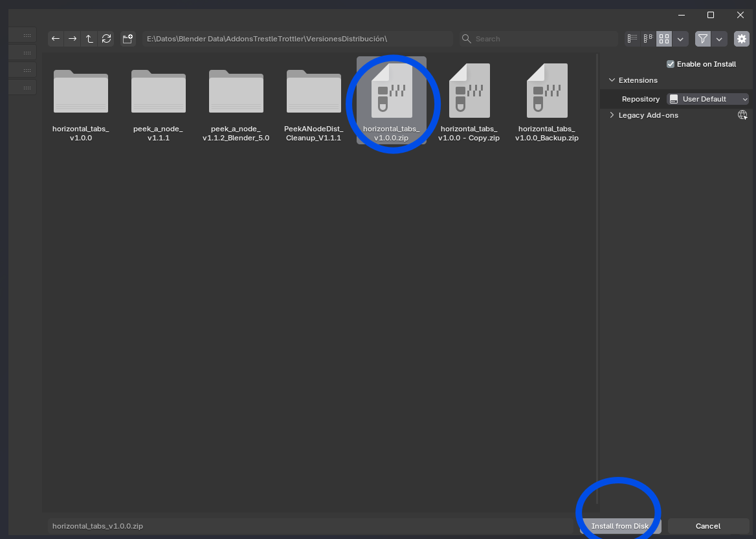756x539 pixels.
Task: Open display settings dropdown arrow
Action: pos(680,39)
